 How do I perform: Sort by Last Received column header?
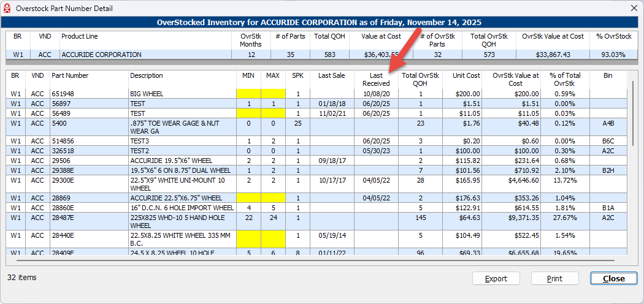tap(375, 80)
